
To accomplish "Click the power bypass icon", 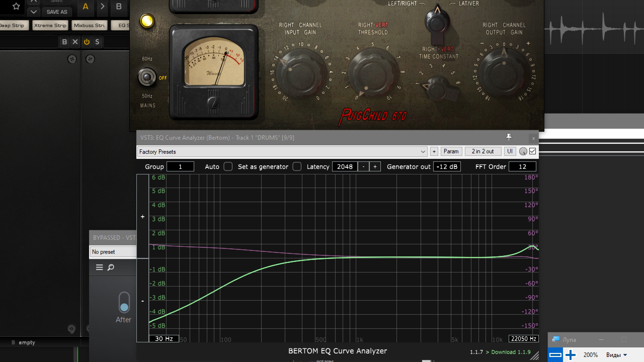I will pos(87,42).
